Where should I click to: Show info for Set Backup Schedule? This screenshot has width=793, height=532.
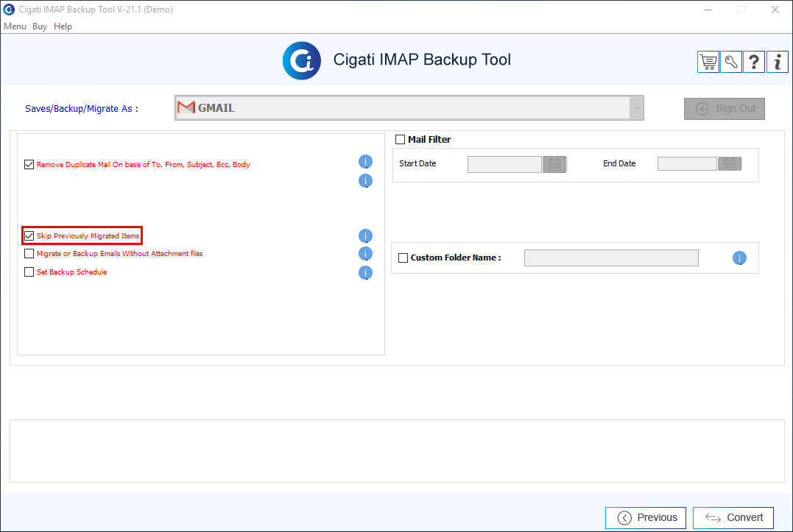point(365,273)
